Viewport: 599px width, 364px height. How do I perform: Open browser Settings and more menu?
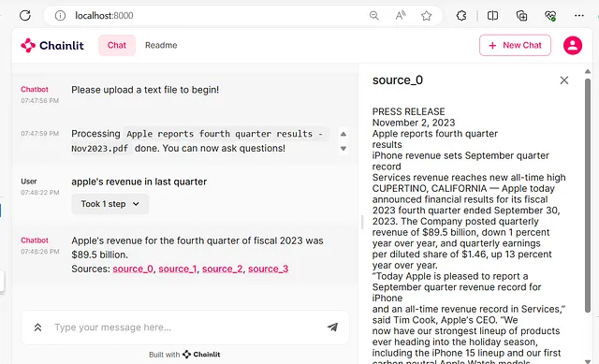click(x=579, y=16)
